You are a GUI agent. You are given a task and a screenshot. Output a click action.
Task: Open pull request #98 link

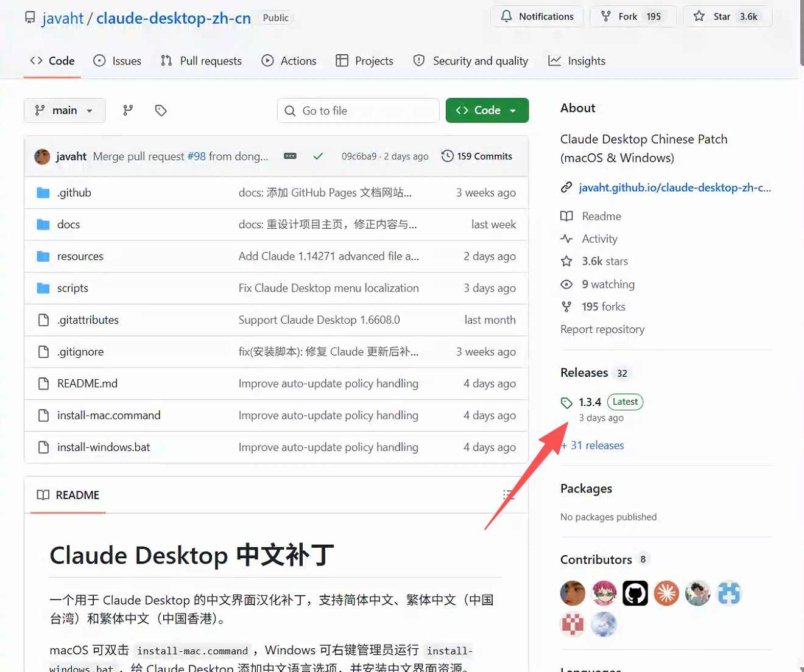pos(196,156)
